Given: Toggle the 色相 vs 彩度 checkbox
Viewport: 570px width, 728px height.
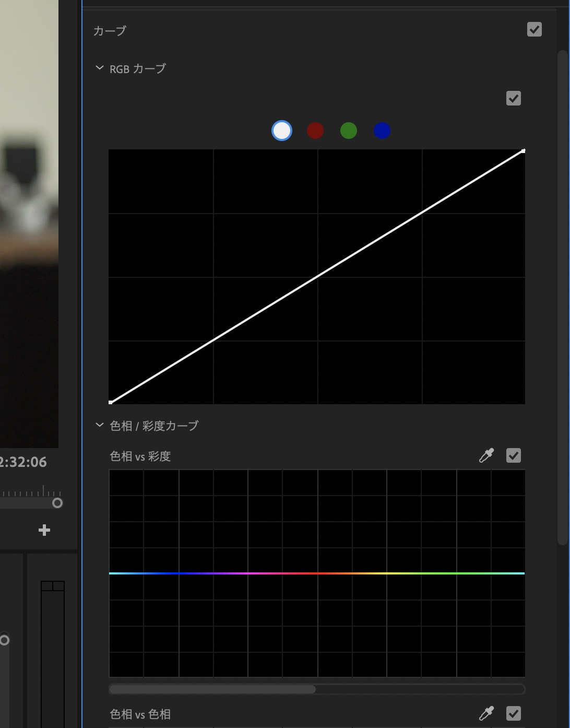Looking at the screenshot, I should click(x=514, y=455).
